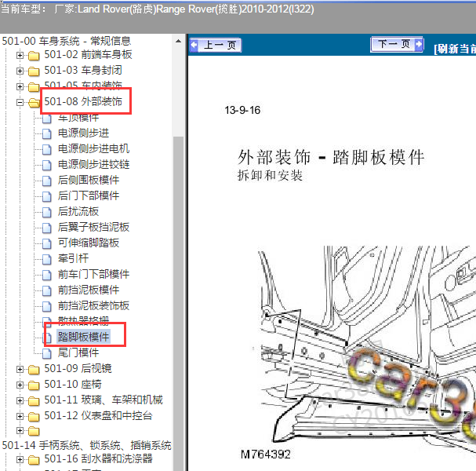Click the document icon beside 前挡泥板装饰板
Viewport: 476px width, 471px height.
click(x=47, y=306)
